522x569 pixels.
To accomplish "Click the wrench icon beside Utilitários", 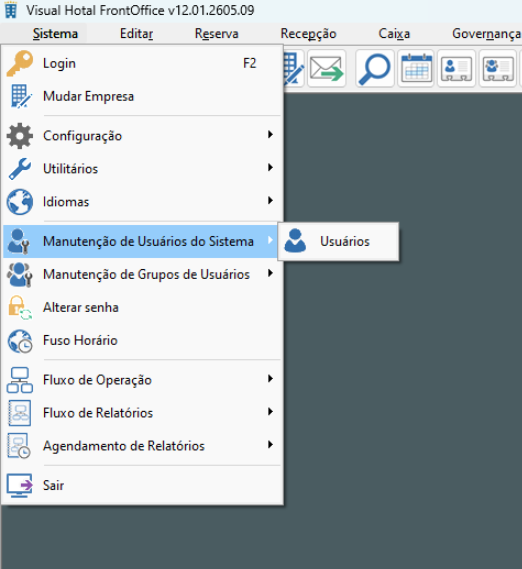I will [20, 169].
